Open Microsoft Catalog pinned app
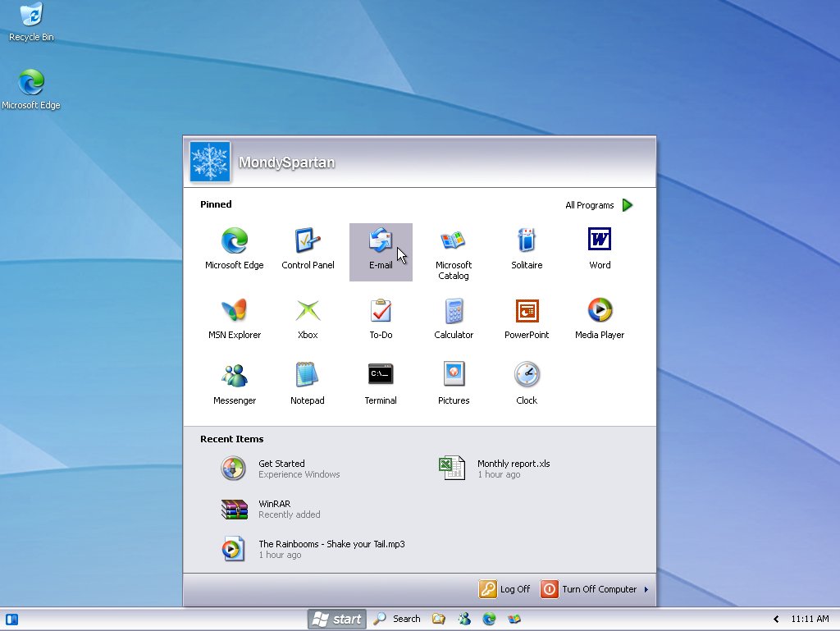This screenshot has width=840, height=631. (454, 253)
